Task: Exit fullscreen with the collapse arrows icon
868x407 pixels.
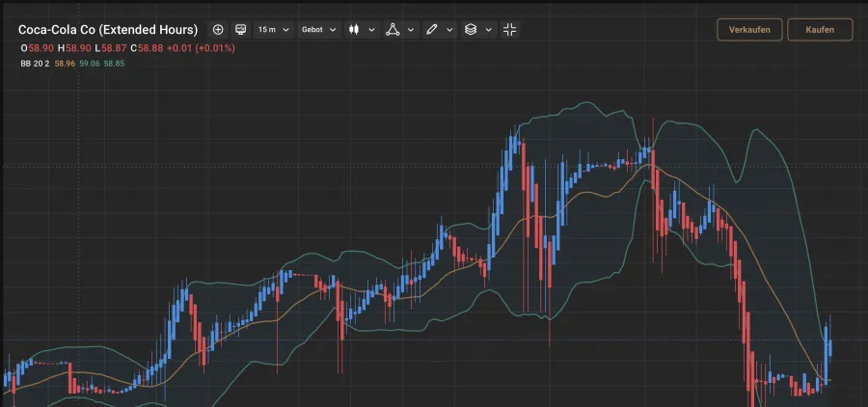Action: [510, 30]
